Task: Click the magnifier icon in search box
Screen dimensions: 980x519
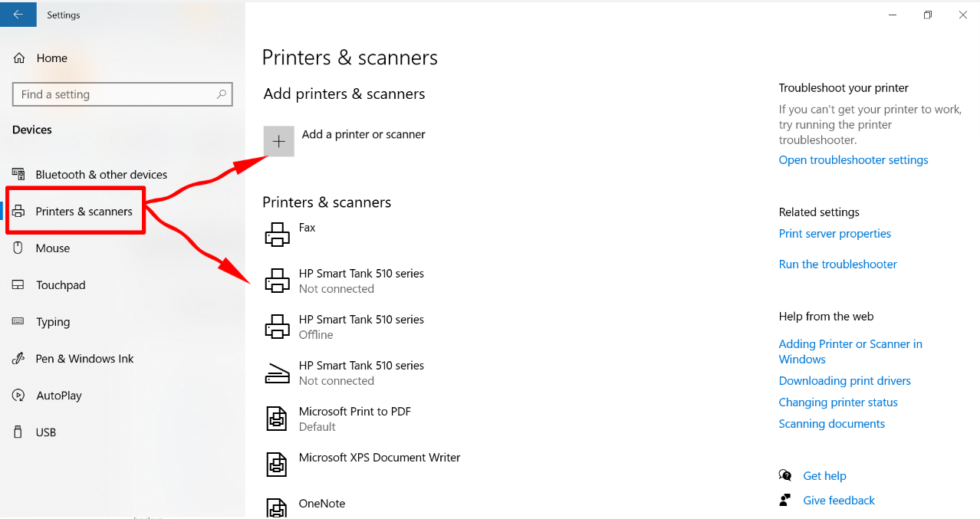Action: 221,94
